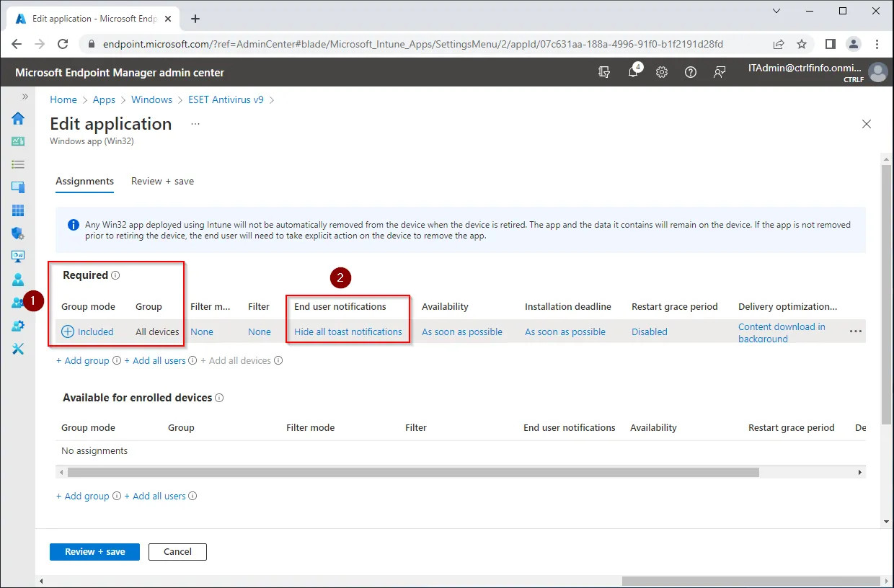Viewport: 894px width, 588px height.
Task: Go to Apps breadcrumb
Action: (x=104, y=99)
